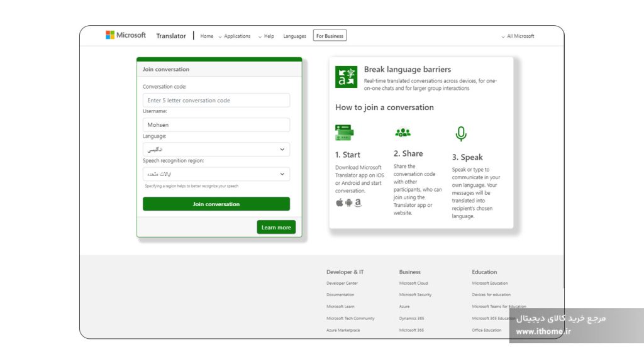Click the For Business button

330,36
